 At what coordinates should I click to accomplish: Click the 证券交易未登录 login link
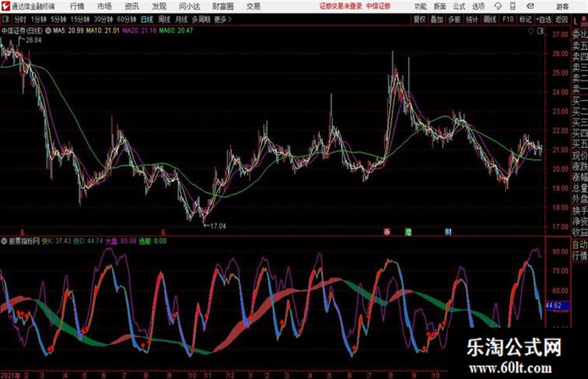point(340,6)
